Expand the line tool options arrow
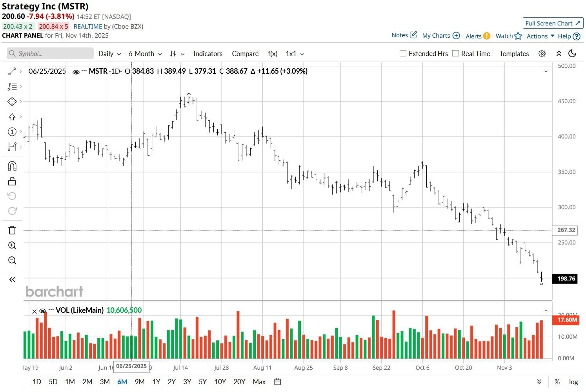586x392 pixels. (20, 71)
